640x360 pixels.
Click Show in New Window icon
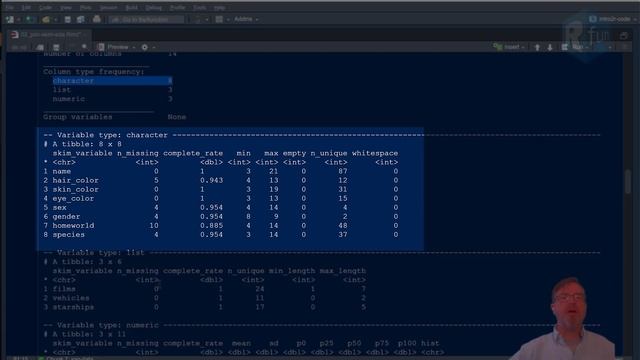coord(40,47)
